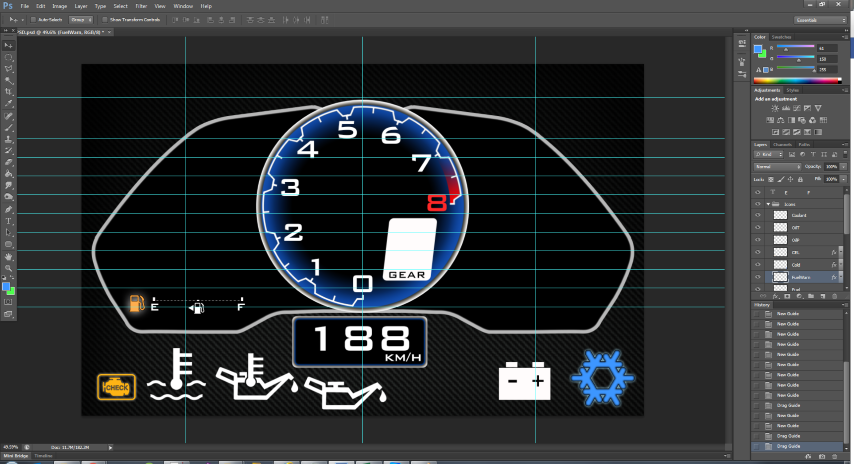Hide the OilT layer
Image resolution: width=854 pixels, height=464 pixels.
[758, 228]
